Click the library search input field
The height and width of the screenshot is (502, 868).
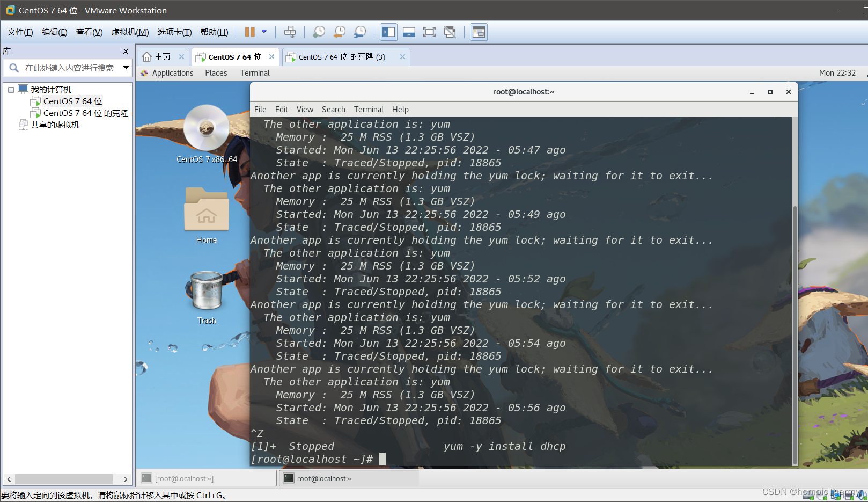click(x=70, y=68)
